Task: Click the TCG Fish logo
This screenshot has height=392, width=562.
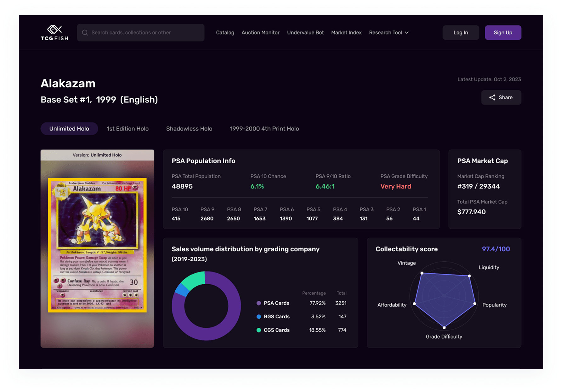Action: [54, 33]
